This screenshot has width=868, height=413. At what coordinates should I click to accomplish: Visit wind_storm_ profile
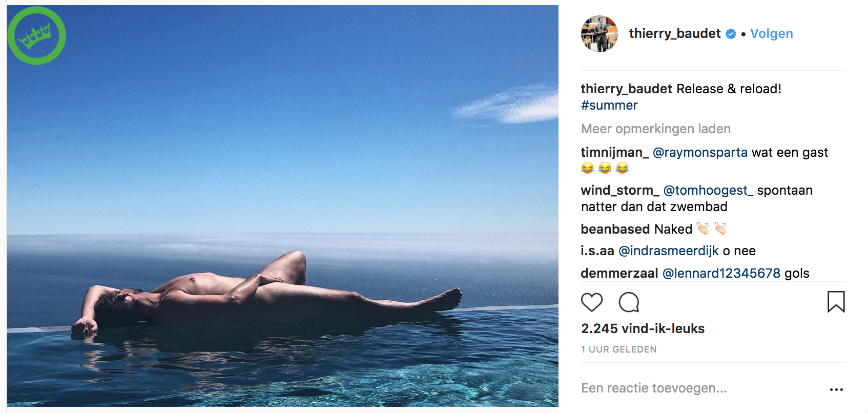619,191
